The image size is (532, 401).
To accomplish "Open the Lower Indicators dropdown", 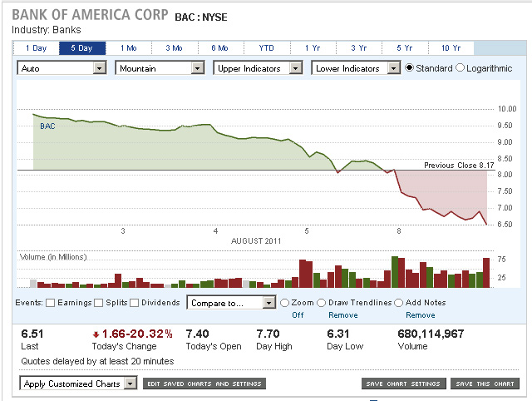I will (x=356, y=68).
